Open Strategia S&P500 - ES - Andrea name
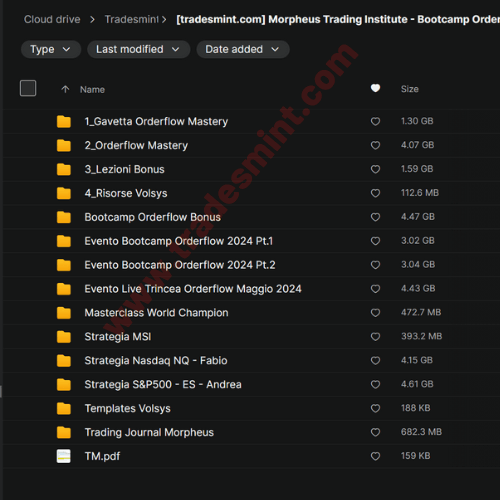Viewport: 500px width, 500px height. (x=163, y=385)
